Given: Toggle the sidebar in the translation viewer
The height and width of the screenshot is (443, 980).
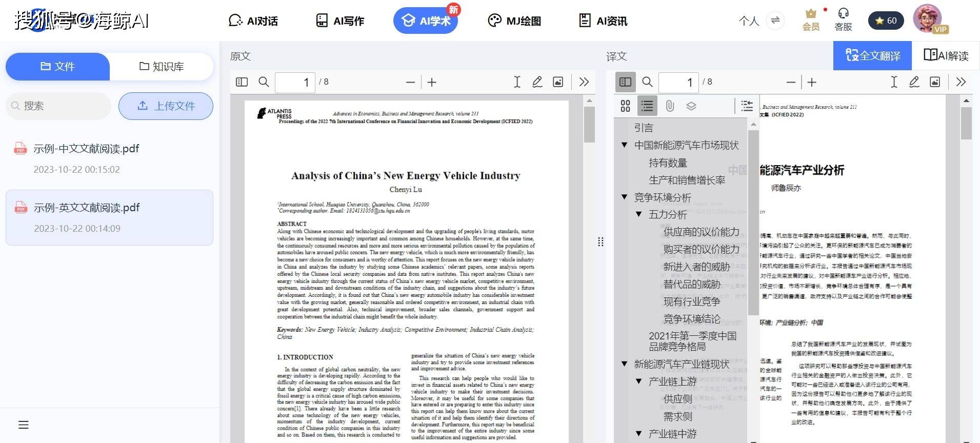Looking at the screenshot, I should [x=625, y=82].
